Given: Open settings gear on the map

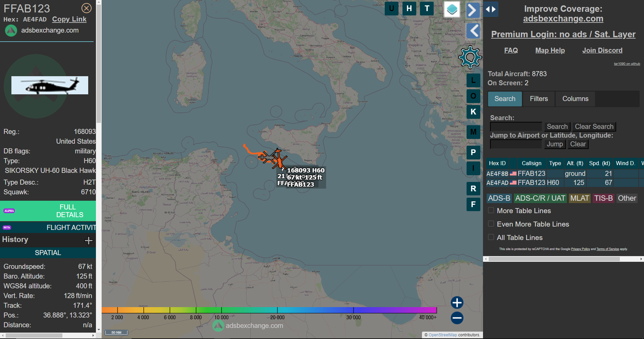Looking at the screenshot, I should pos(470,57).
